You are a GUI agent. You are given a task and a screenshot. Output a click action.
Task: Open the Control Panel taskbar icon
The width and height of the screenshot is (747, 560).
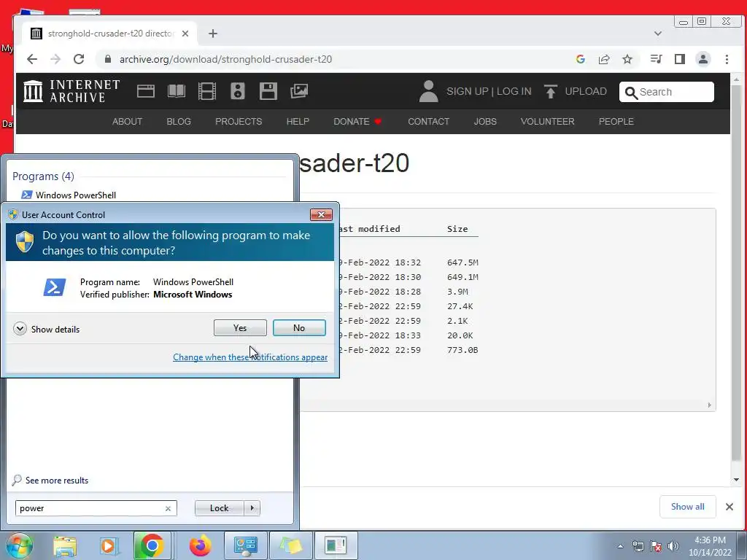(245, 545)
